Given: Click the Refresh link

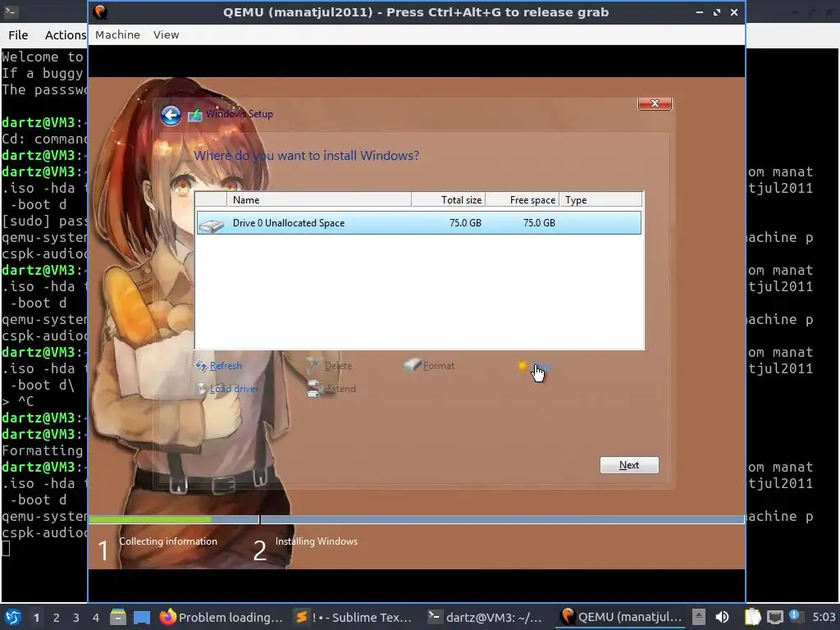Looking at the screenshot, I should (226, 366).
